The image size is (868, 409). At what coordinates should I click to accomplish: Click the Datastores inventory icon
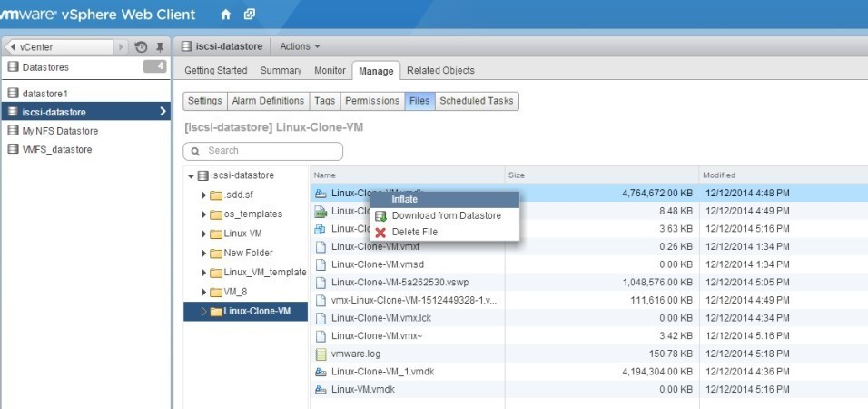pyautogui.click(x=13, y=67)
